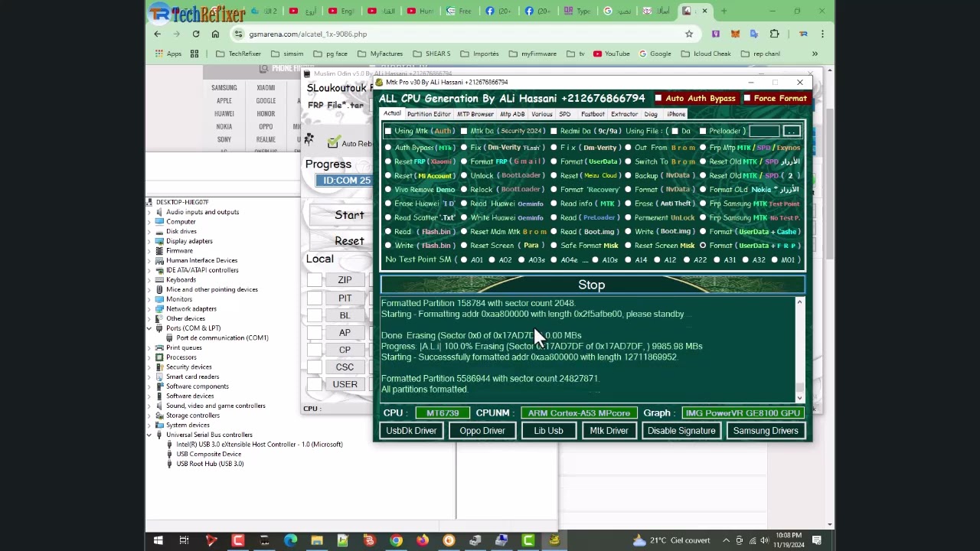Click the MetaMask fox extension icon
Viewport: 980px width, 551px height.
(735, 34)
